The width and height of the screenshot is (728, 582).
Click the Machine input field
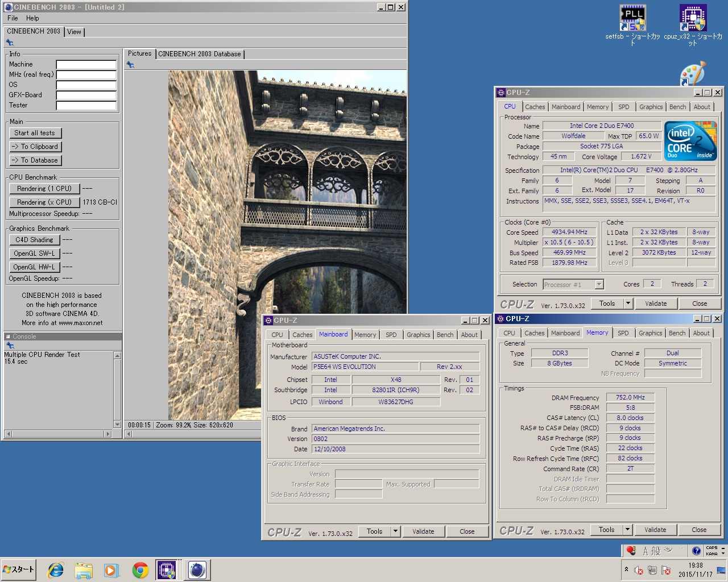tap(86, 65)
